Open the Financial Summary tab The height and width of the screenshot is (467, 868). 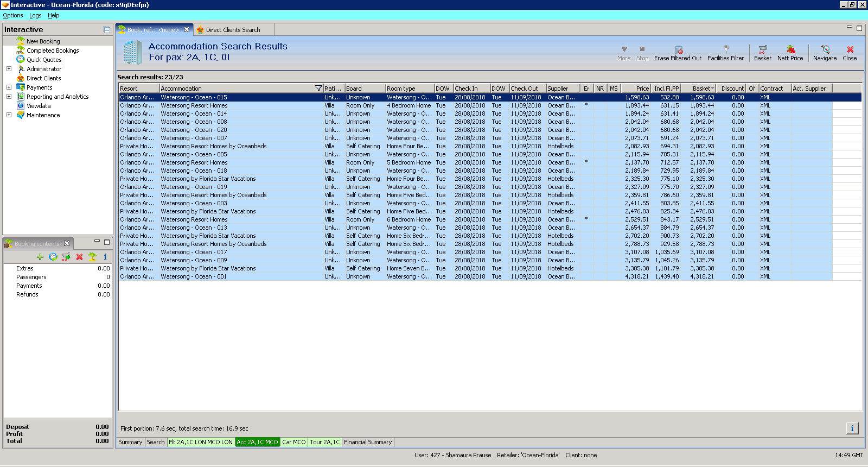click(x=368, y=442)
